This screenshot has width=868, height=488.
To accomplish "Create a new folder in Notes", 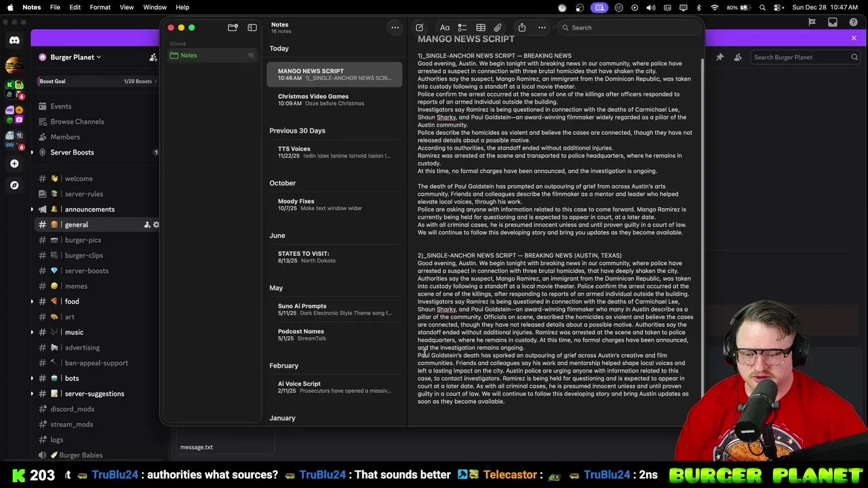I will 233,28.
